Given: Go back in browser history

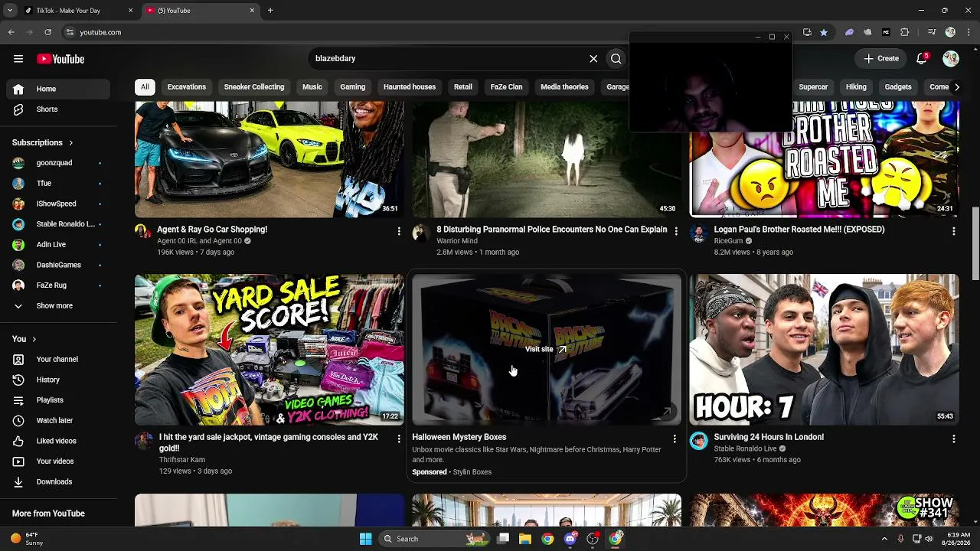Looking at the screenshot, I should coord(11,32).
